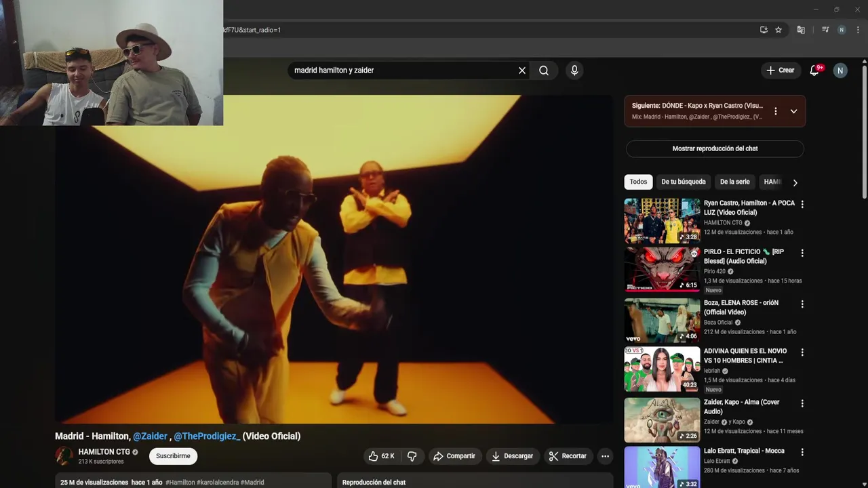Open options for Boza orióN video
This screenshot has height=488, width=868.
click(802, 304)
